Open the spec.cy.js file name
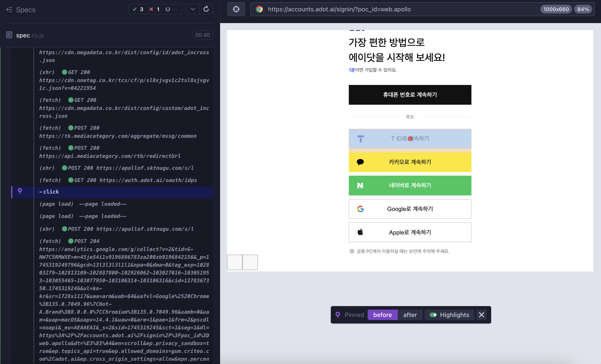This screenshot has height=364, width=601. point(30,35)
